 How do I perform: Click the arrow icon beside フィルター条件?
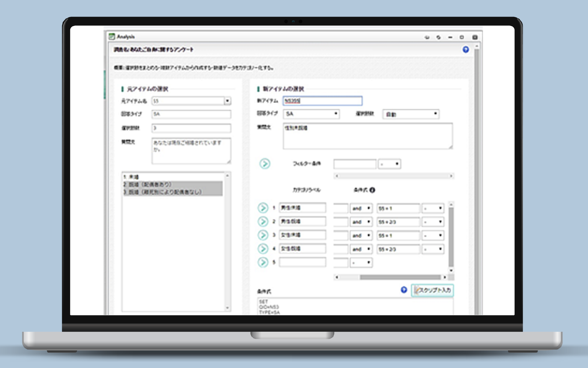tap(265, 164)
